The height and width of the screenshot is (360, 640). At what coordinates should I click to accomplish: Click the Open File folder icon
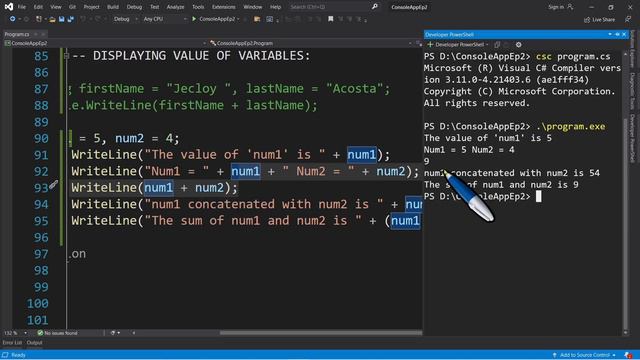pyautogui.click(x=52, y=19)
